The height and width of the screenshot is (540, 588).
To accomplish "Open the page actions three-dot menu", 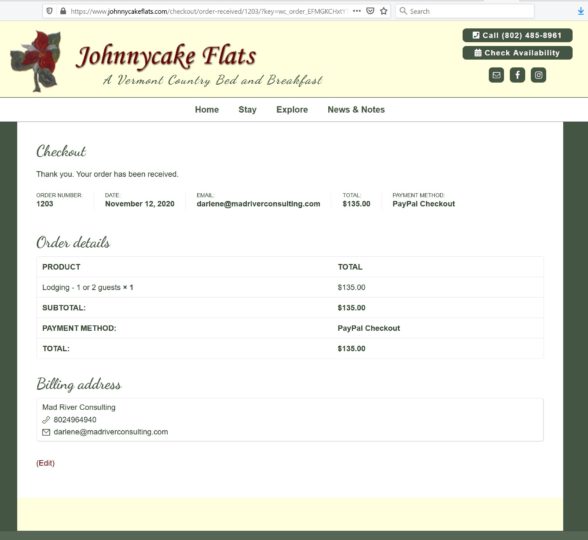I will (357, 11).
